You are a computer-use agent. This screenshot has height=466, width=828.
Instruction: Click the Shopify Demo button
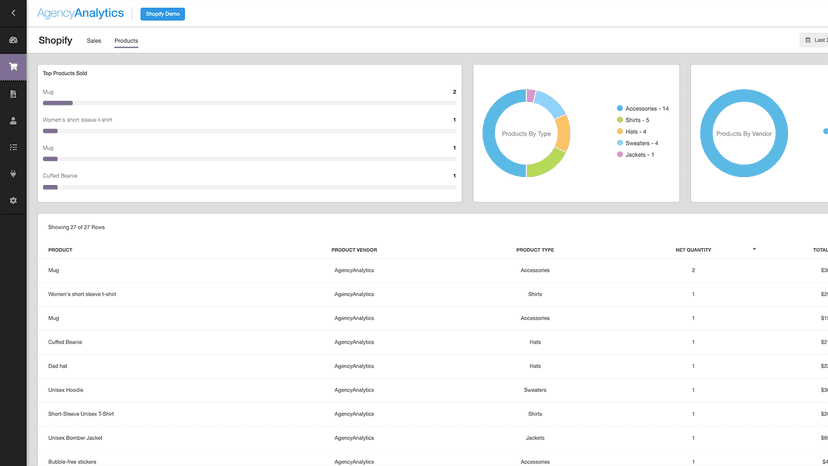click(163, 14)
